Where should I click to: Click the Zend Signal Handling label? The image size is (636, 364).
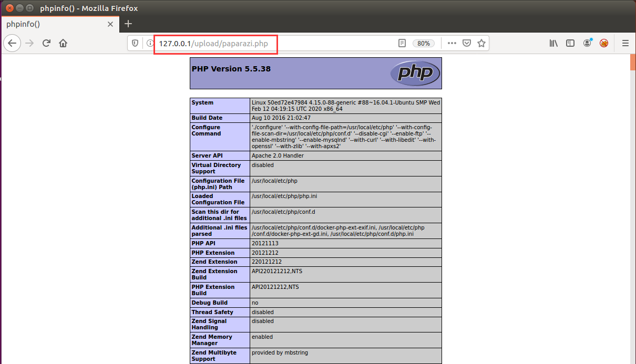coord(209,324)
